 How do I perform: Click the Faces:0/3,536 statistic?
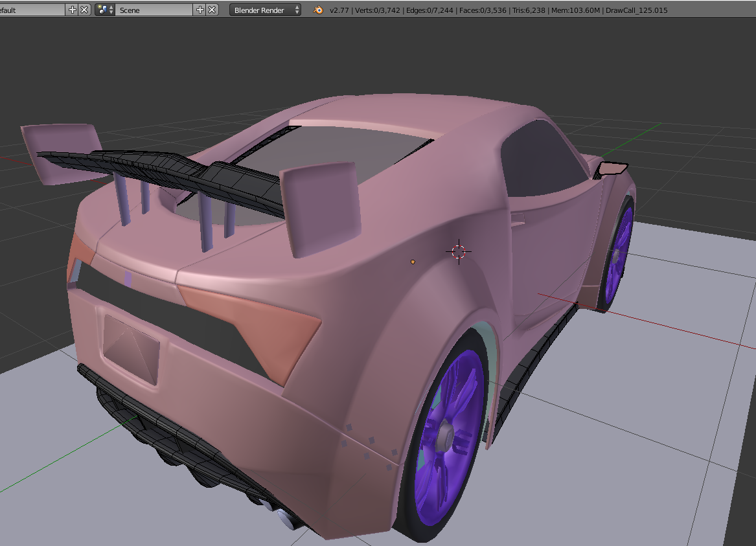click(x=483, y=10)
